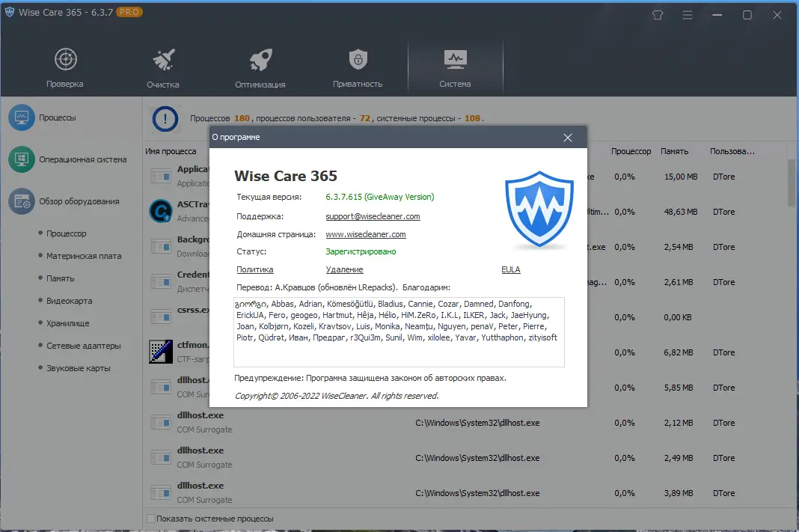
Task: Click the 15,00 MB memory value
Action: coord(681,177)
